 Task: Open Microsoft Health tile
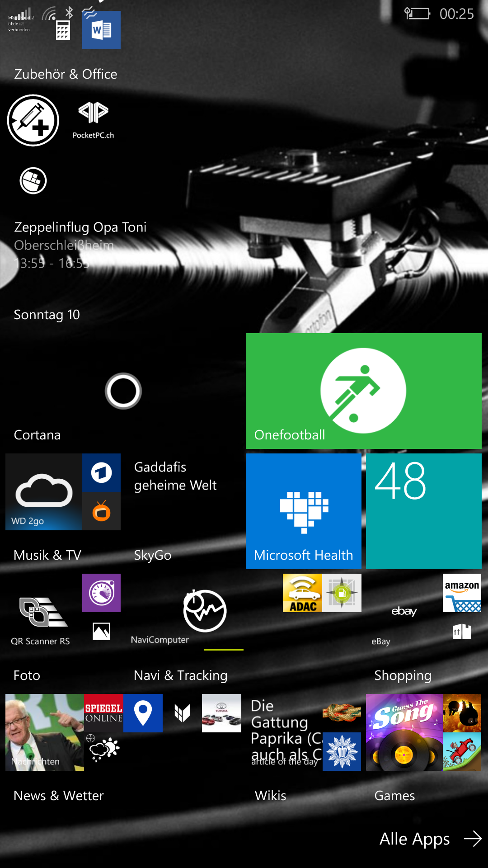point(304,511)
